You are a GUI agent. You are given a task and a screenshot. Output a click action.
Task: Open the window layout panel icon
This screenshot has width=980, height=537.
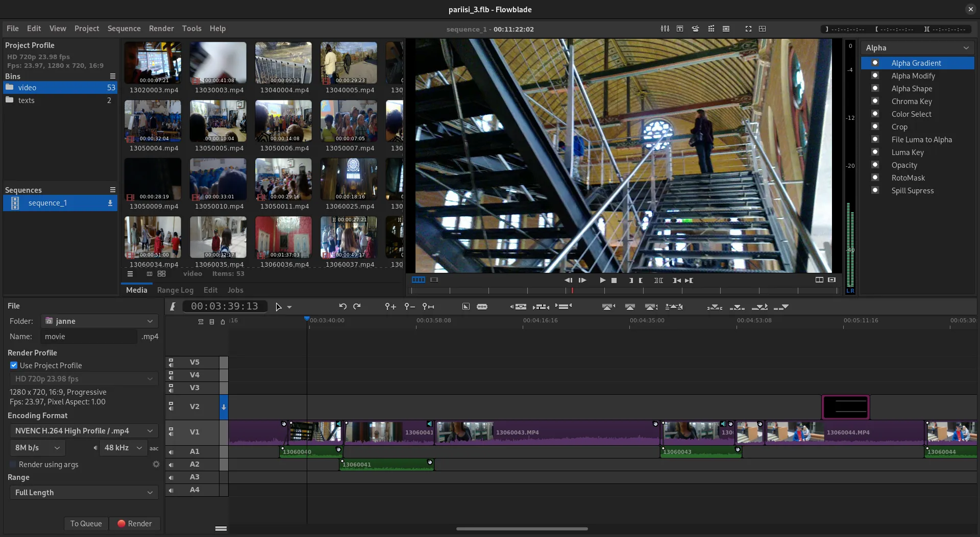pyautogui.click(x=763, y=29)
